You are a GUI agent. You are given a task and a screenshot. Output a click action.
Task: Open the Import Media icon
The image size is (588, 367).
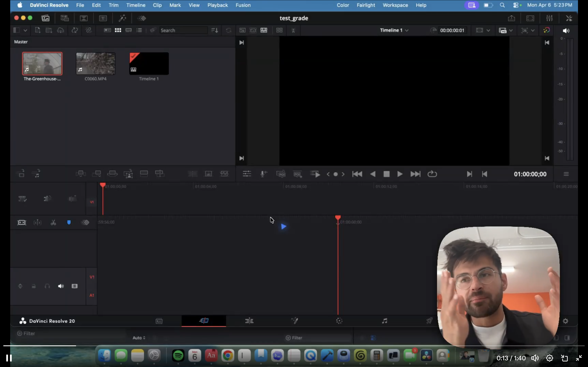37,30
